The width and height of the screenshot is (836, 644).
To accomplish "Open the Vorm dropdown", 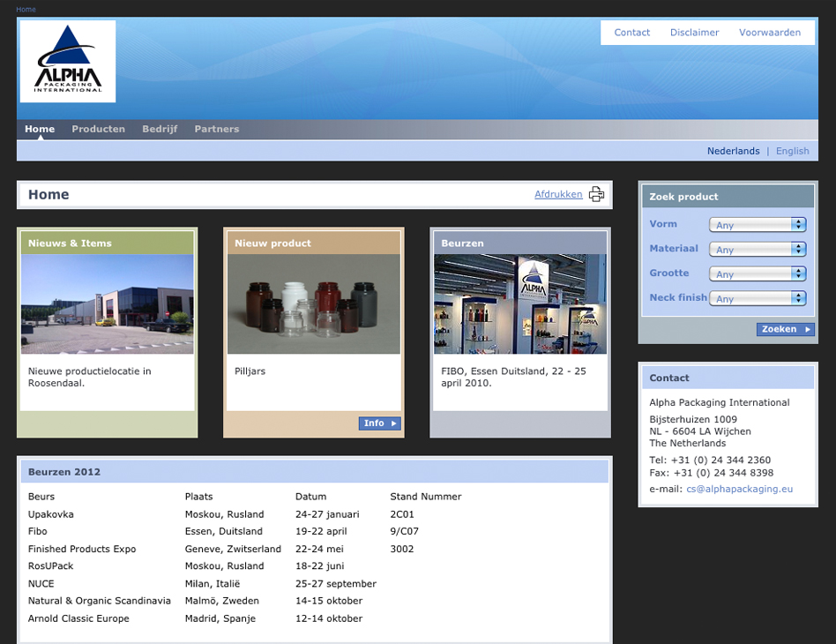I will coord(758,225).
